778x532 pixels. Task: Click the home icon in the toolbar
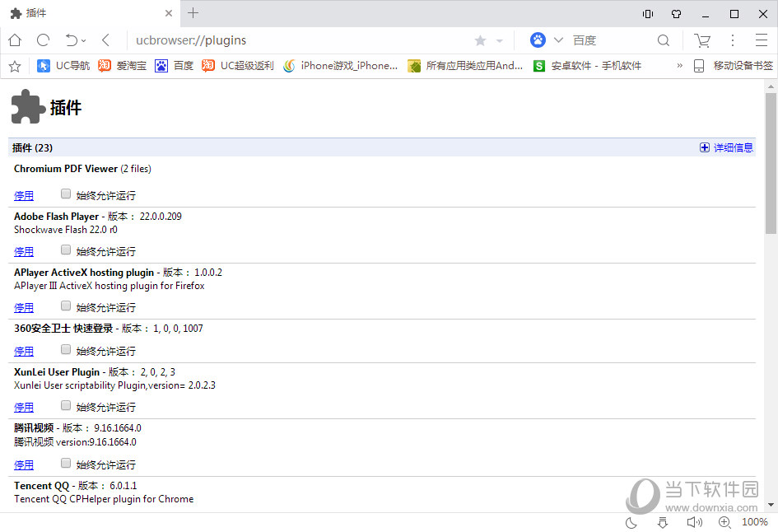(x=15, y=40)
